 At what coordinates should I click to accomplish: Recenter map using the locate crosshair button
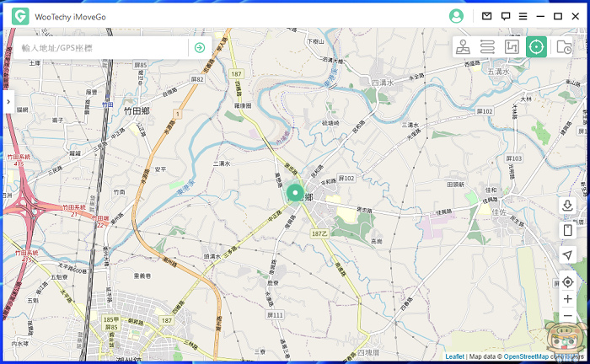point(567,281)
